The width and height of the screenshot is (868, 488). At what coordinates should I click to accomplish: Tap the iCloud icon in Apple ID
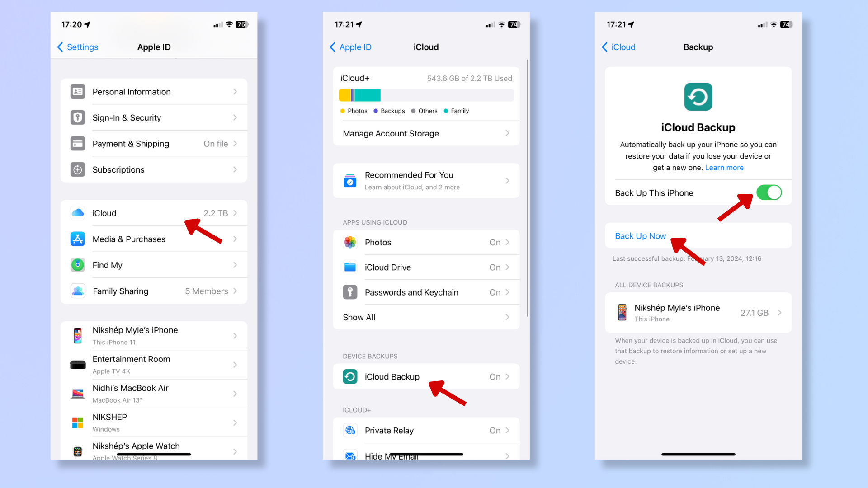[77, 213]
